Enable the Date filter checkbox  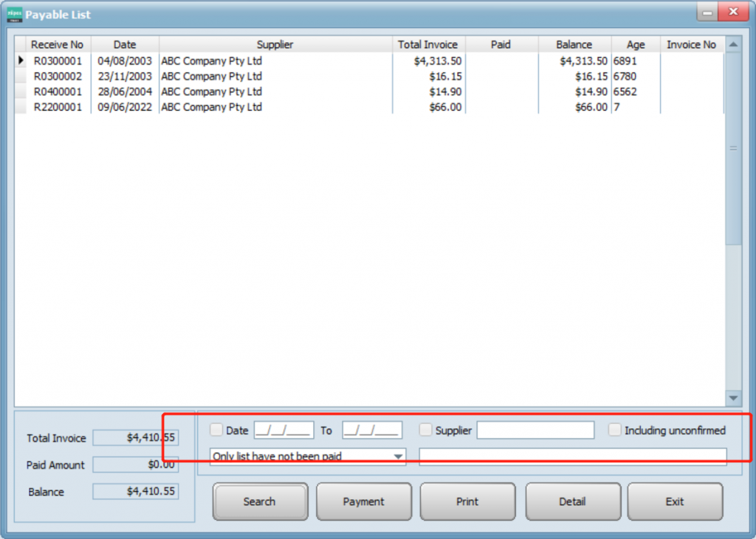pos(216,430)
